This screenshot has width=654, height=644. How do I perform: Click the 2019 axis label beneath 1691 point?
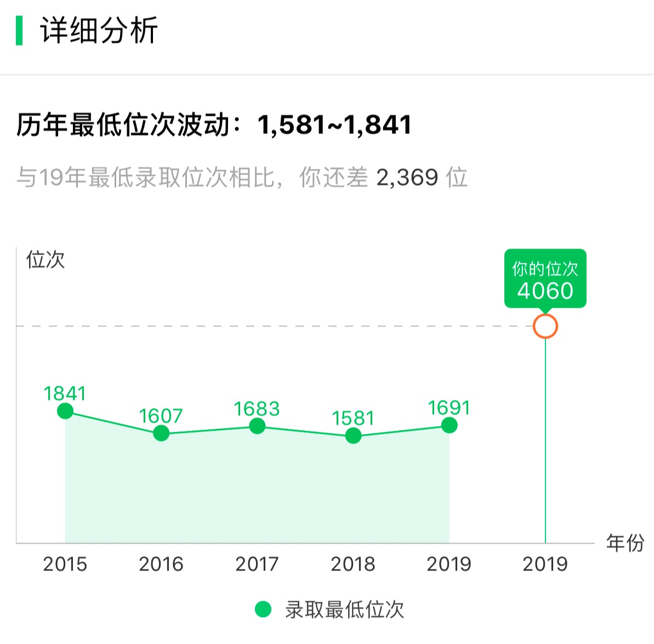coord(449,564)
